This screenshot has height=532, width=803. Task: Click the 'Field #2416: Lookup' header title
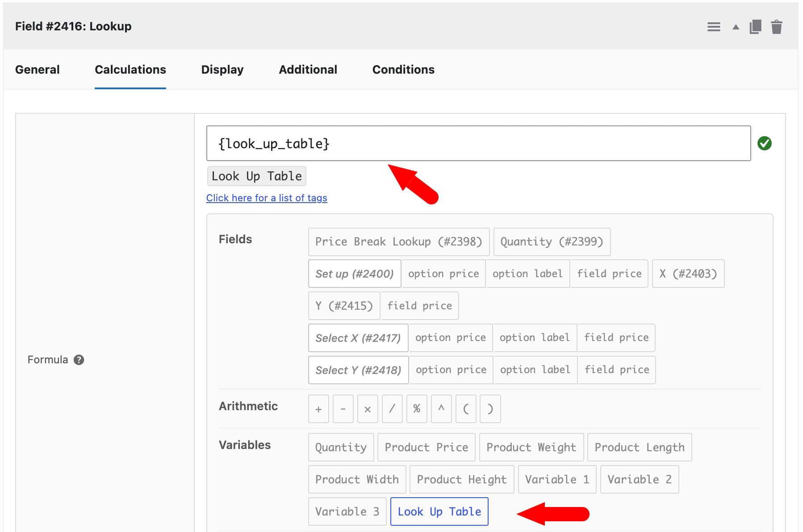[73, 26]
